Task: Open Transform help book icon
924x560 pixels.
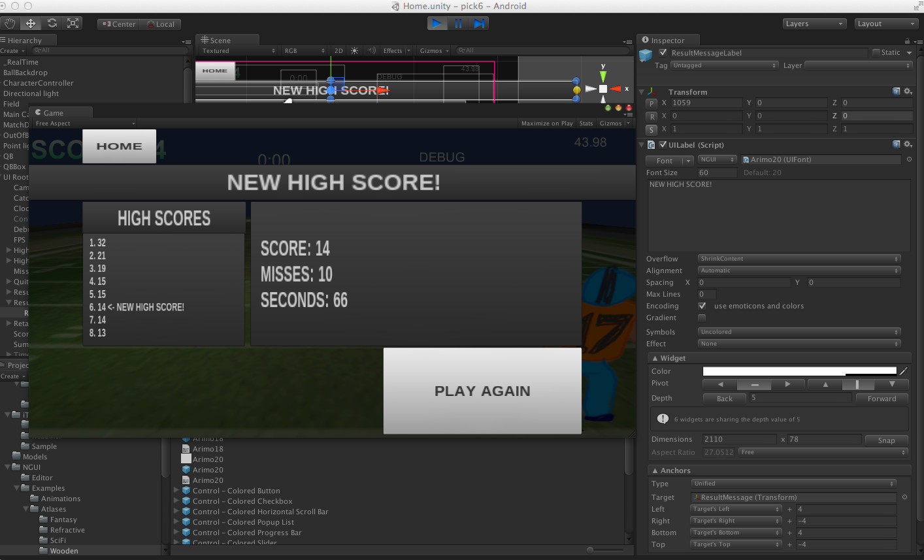Action: click(x=897, y=91)
